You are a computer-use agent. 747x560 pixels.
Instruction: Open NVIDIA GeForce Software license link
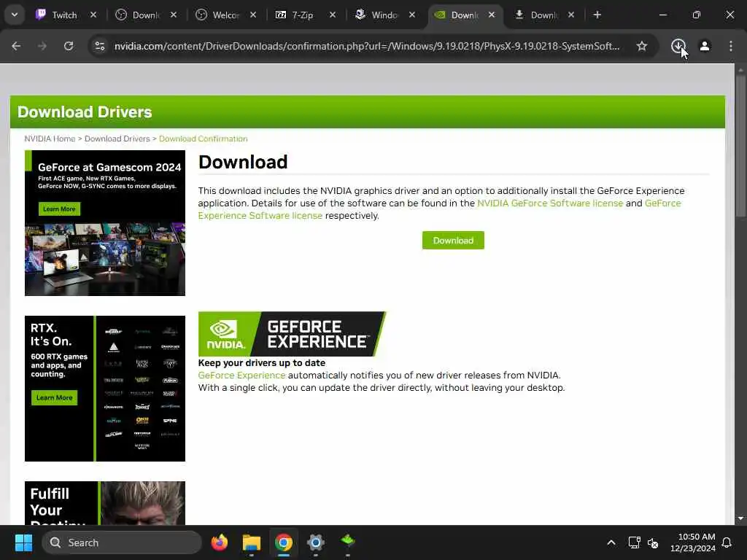(x=550, y=203)
